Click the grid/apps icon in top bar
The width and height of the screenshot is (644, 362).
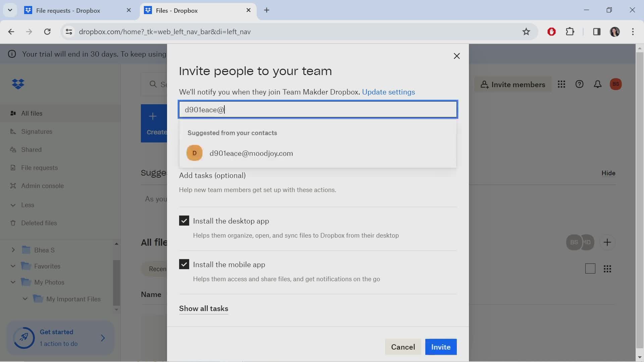[562, 84]
